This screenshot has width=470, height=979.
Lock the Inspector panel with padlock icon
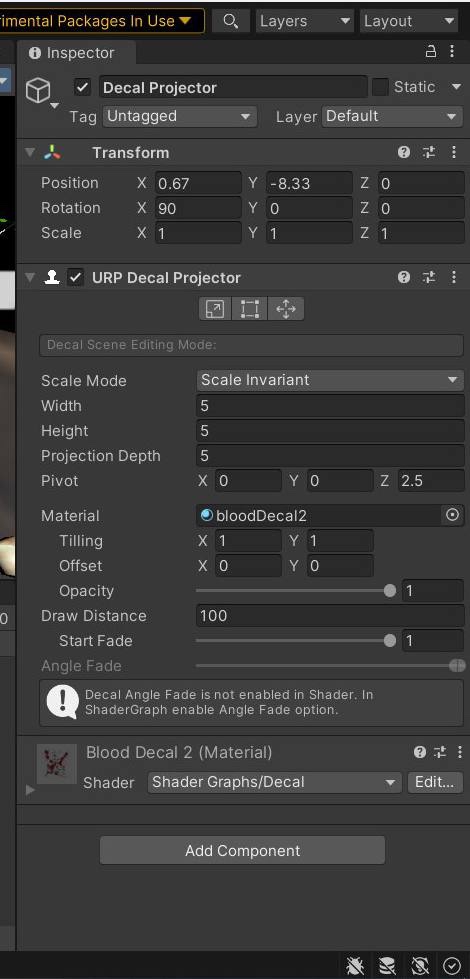point(431,52)
